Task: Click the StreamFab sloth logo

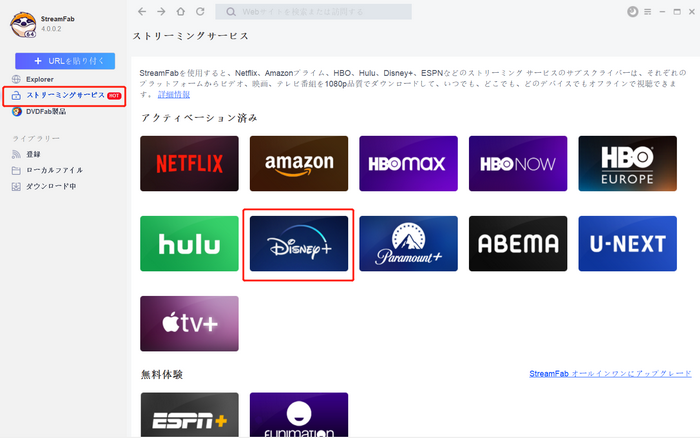Action: coord(23,25)
